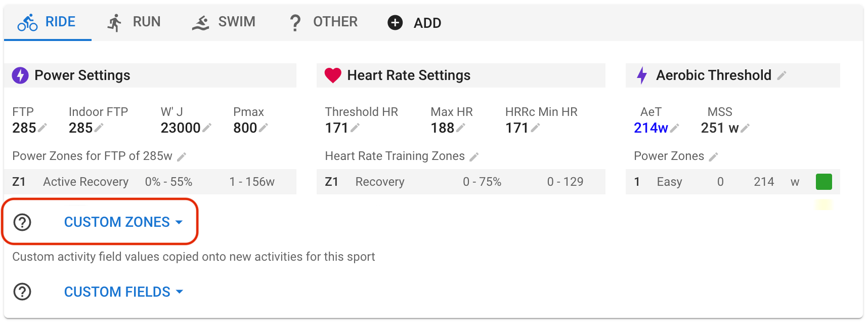This screenshot has height=324, width=868.
Task: Select the OTHER sport tab
Action: coord(323,22)
